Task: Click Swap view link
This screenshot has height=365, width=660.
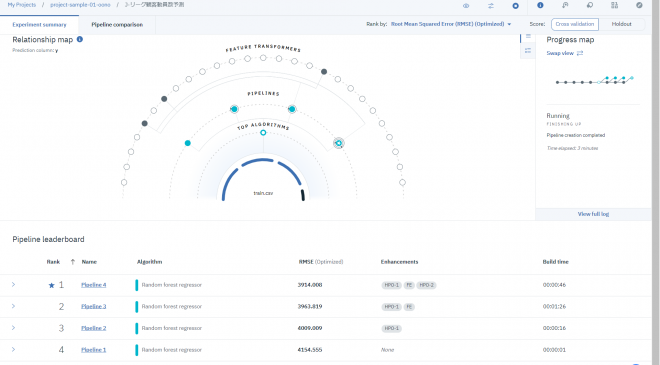Action: [560, 53]
